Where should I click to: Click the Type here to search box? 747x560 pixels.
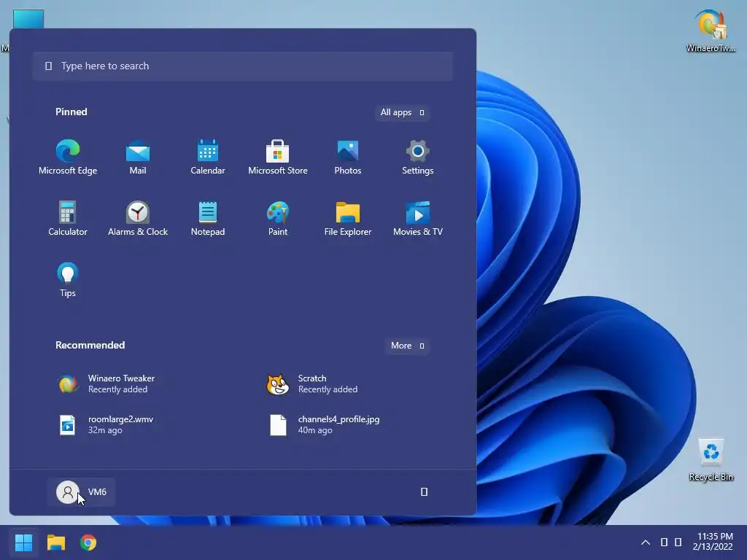coord(242,66)
